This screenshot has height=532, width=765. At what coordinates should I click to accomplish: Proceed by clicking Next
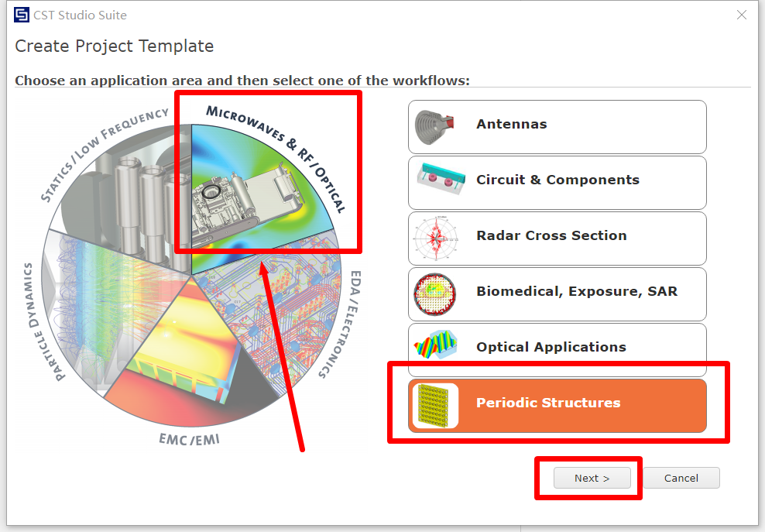tap(591, 478)
